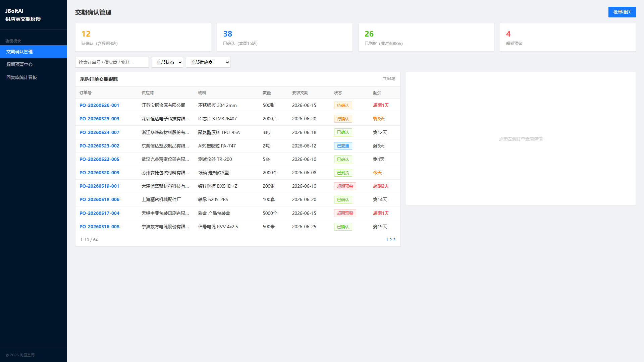Click material 镀锌钢板 DX51D+Z
Viewport: 644px width, 362px height.
pos(218,186)
